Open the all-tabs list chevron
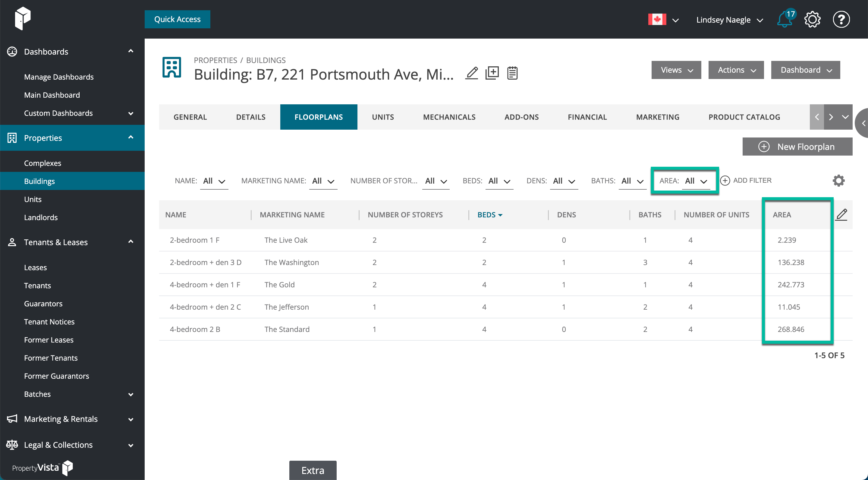This screenshot has height=480, width=868. point(845,117)
